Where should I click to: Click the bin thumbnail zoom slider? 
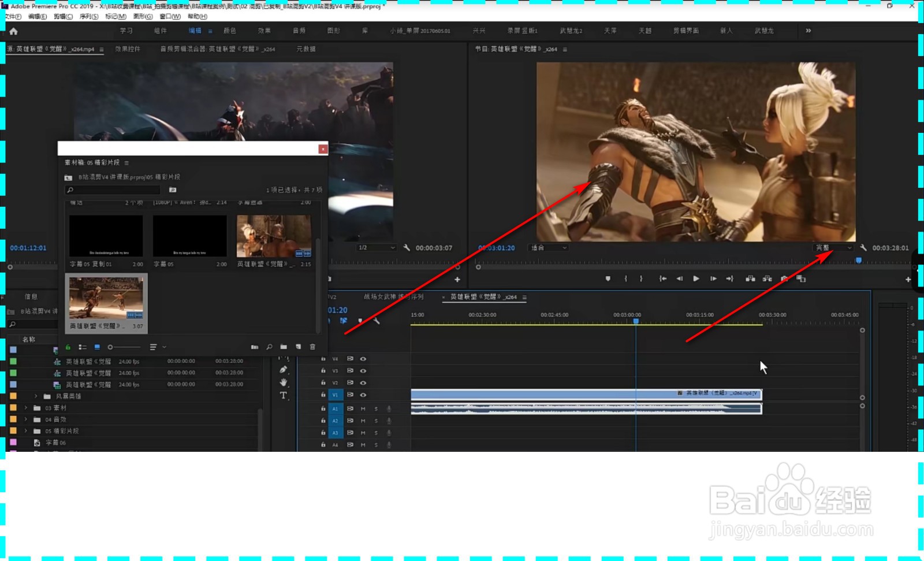click(x=124, y=347)
